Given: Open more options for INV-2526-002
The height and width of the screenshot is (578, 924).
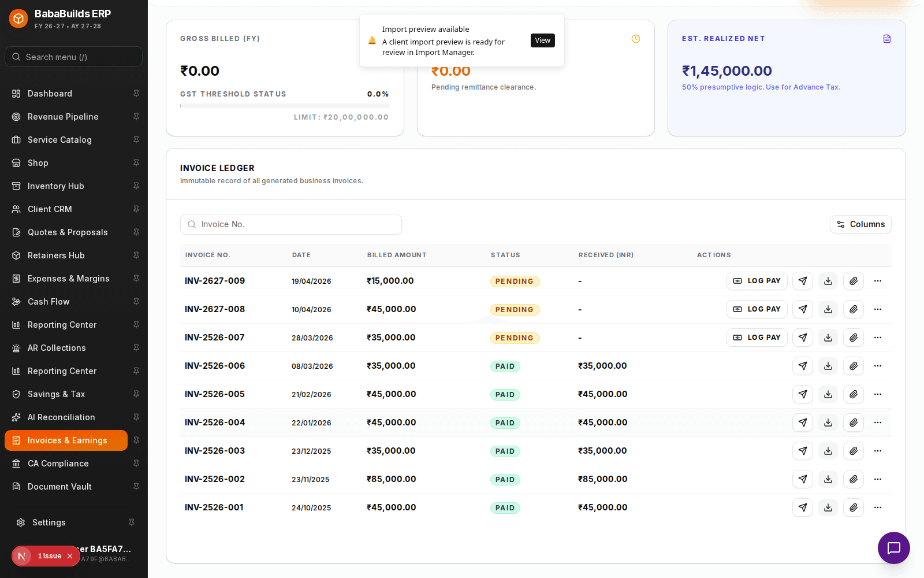Looking at the screenshot, I should (x=878, y=479).
